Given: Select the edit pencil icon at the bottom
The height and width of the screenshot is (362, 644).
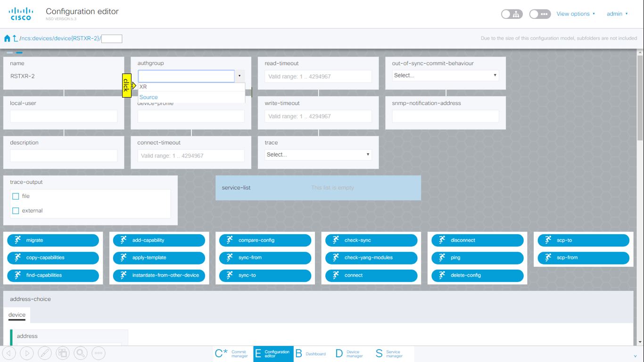Looking at the screenshot, I should click(x=45, y=353).
